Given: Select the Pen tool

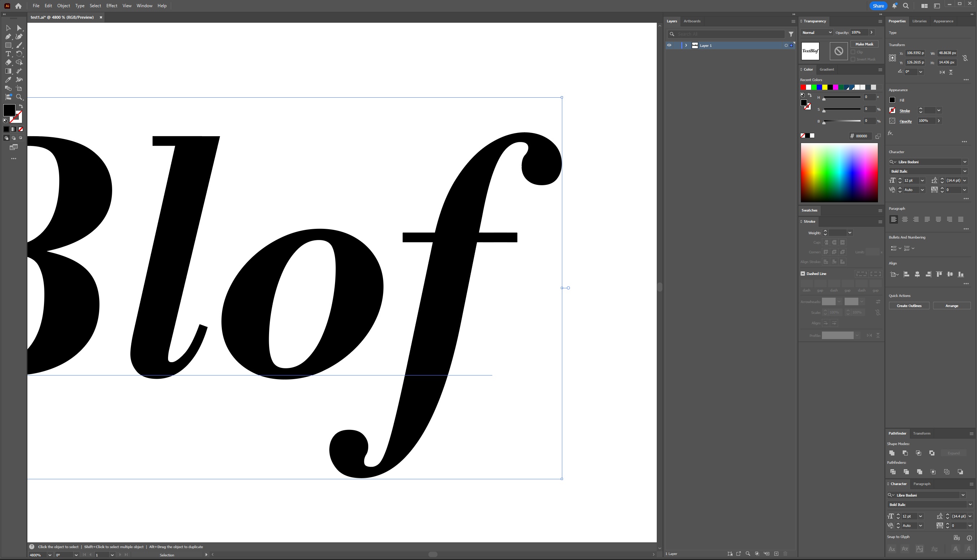Looking at the screenshot, I should point(8,36).
